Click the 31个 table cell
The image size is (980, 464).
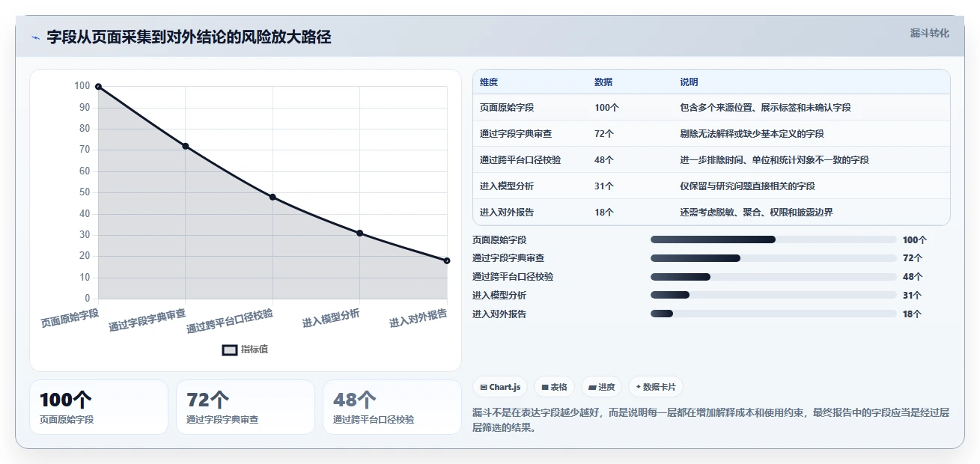pyautogui.click(x=604, y=186)
